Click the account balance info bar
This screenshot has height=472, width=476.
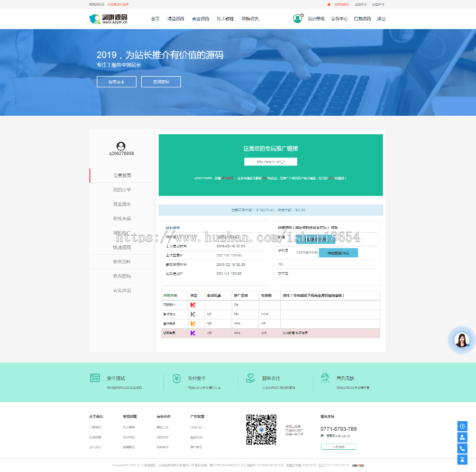coord(270,210)
